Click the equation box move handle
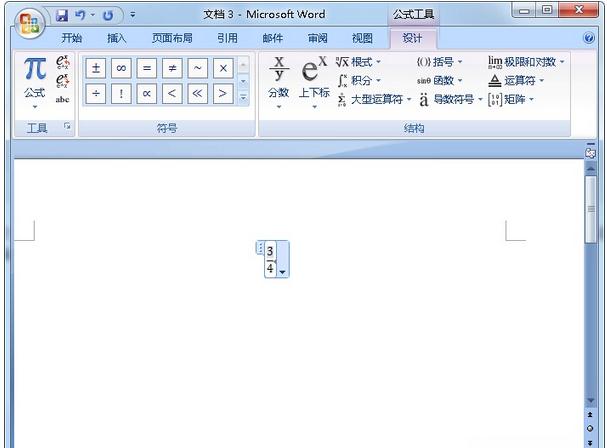The height and width of the screenshot is (448, 607). (x=260, y=247)
